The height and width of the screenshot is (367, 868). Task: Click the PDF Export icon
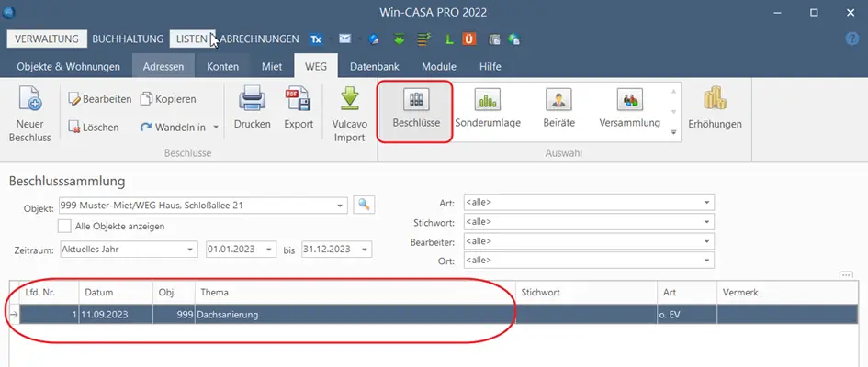[299, 100]
